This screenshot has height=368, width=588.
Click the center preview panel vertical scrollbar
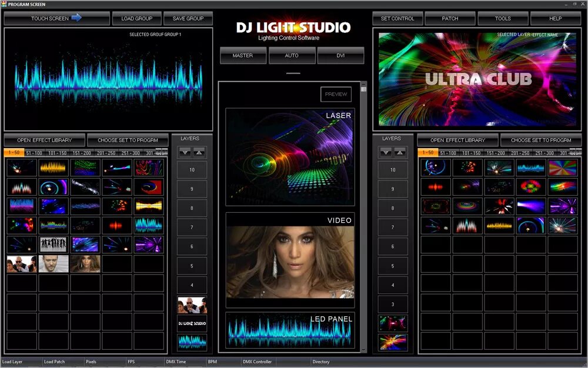[x=363, y=217]
